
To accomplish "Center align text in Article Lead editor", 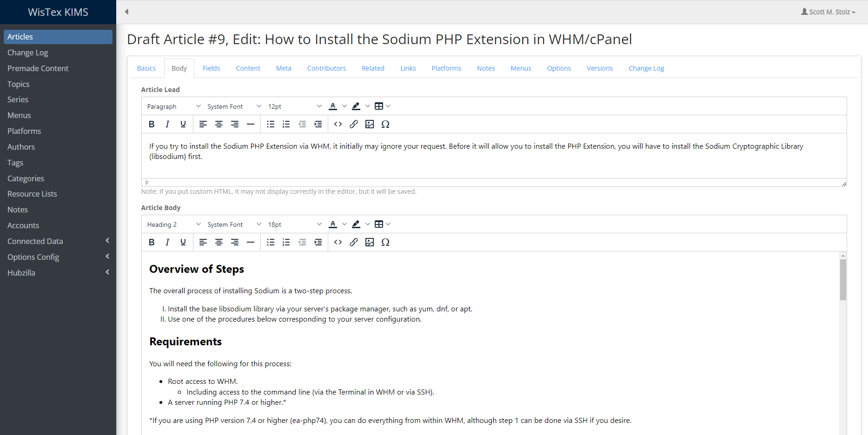I will 219,124.
